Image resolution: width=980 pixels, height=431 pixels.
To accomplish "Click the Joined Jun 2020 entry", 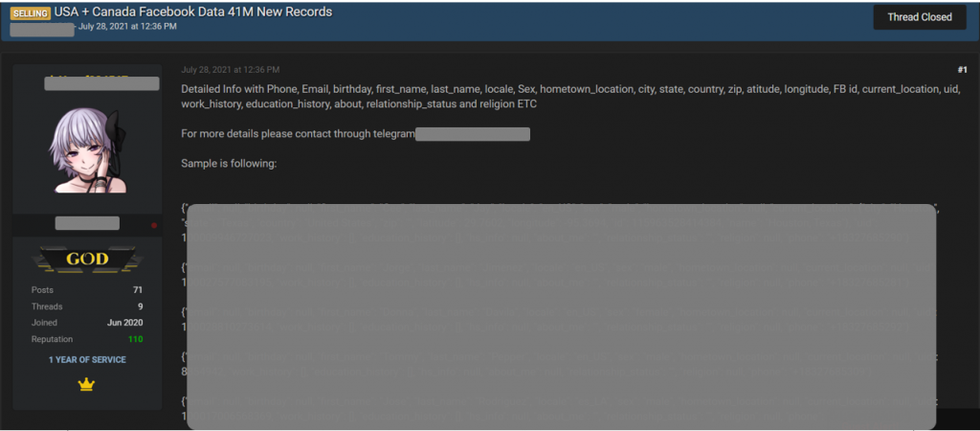I will [87, 323].
